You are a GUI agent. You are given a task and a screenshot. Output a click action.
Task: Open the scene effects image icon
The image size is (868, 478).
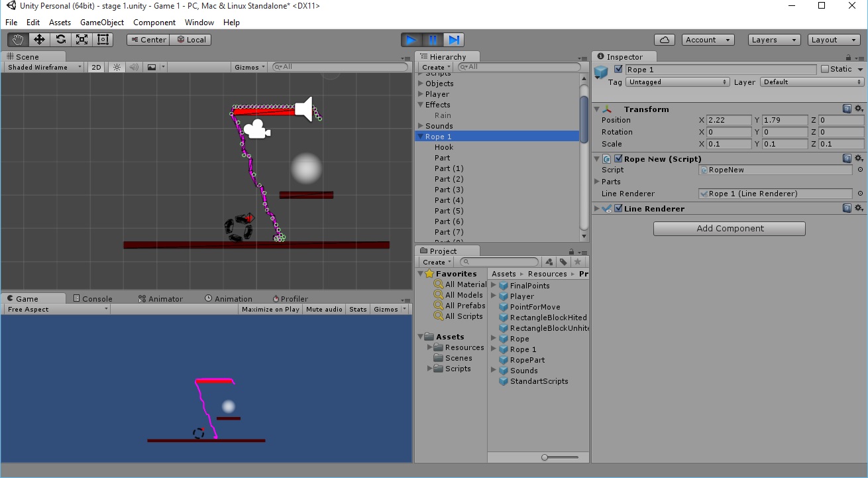[152, 67]
